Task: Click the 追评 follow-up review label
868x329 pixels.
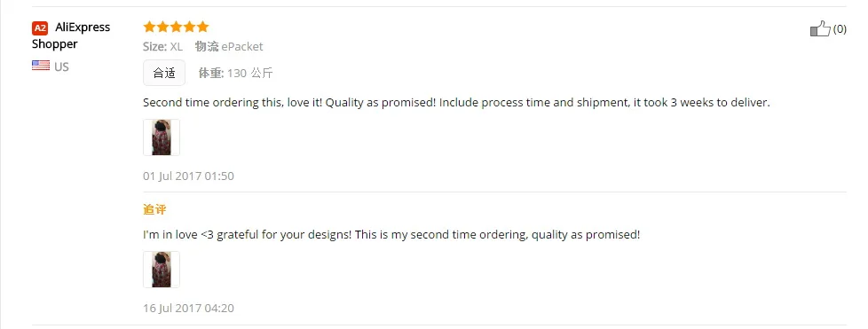Action: [154, 209]
